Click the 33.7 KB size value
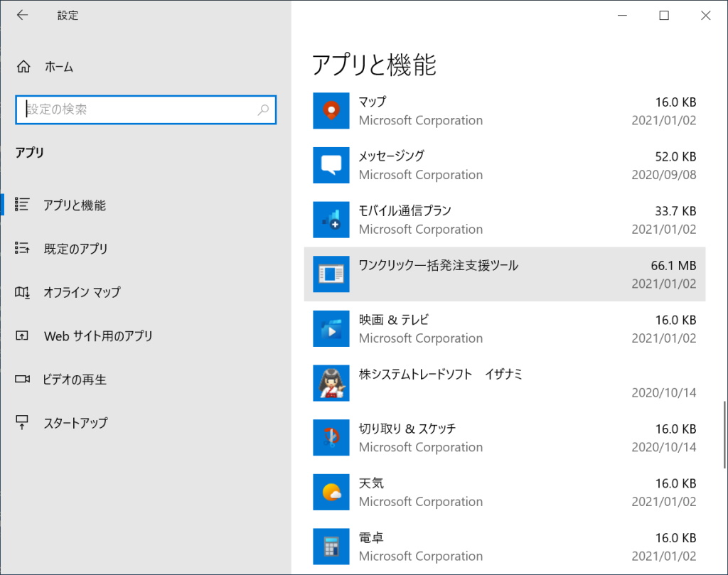 pos(675,211)
